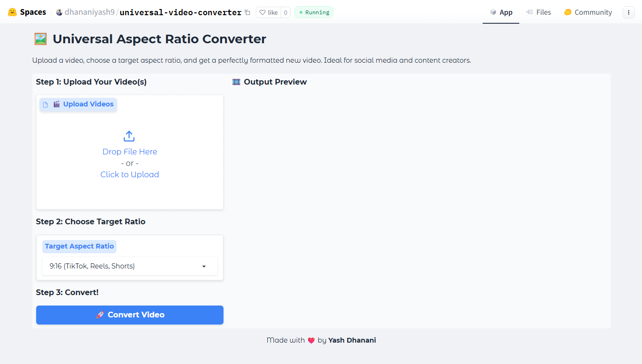Click the heart icon on the like button
Viewport: 642px width, 364px height.
click(262, 12)
